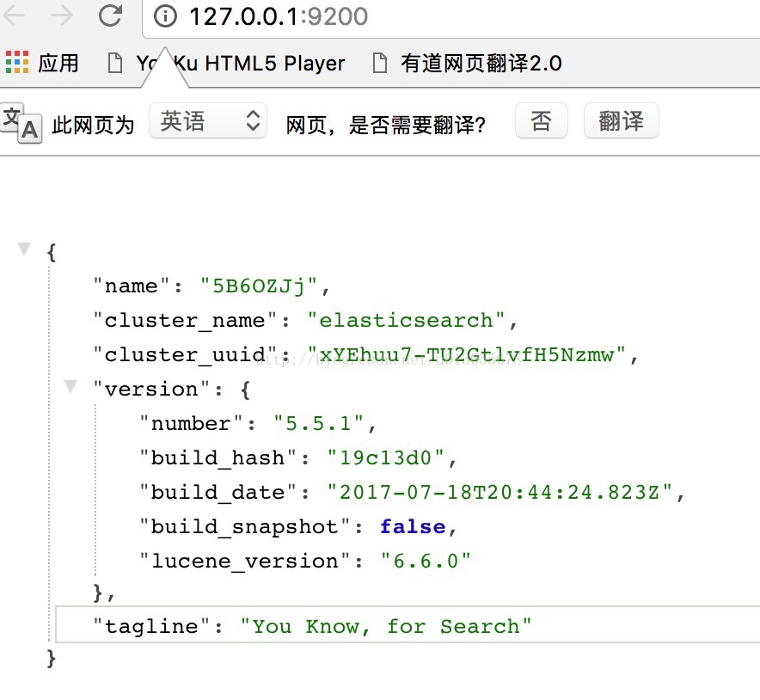The height and width of the screenshot is (700, 760).
Task: Click the browser forward arrow
Action: [62, 15]
